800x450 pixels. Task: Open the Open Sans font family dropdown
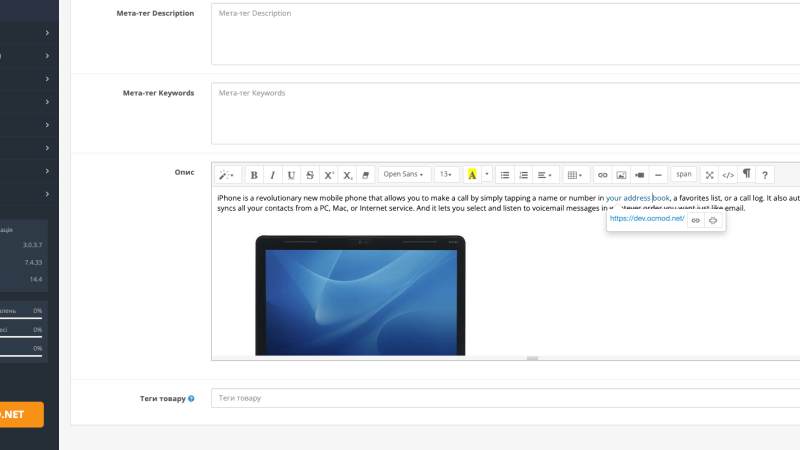coord(404,174)
